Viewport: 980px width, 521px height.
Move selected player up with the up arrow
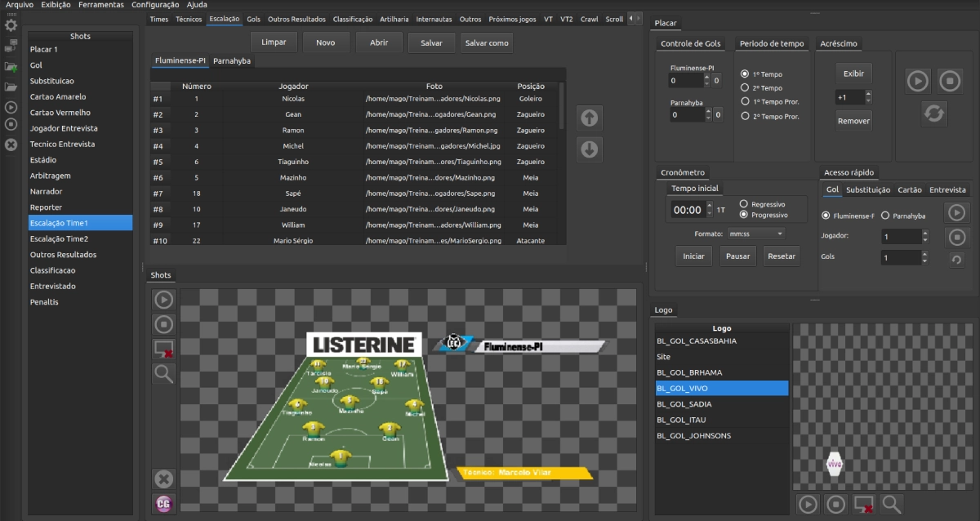tap(589, 118)
